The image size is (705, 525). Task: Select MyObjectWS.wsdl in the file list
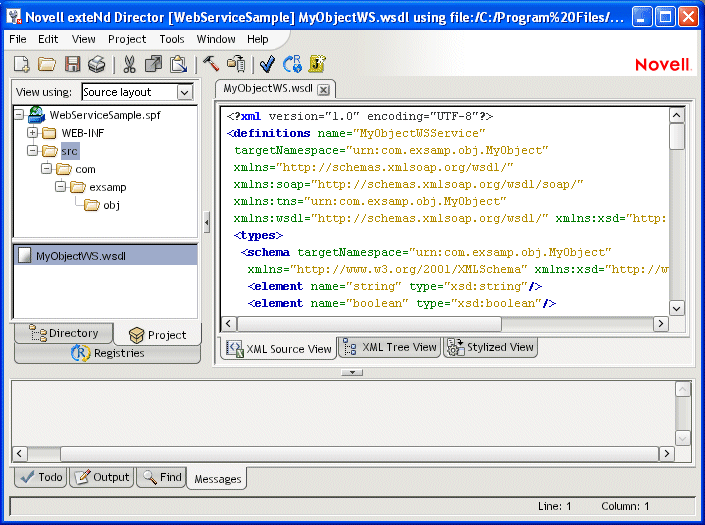[106, 256]
